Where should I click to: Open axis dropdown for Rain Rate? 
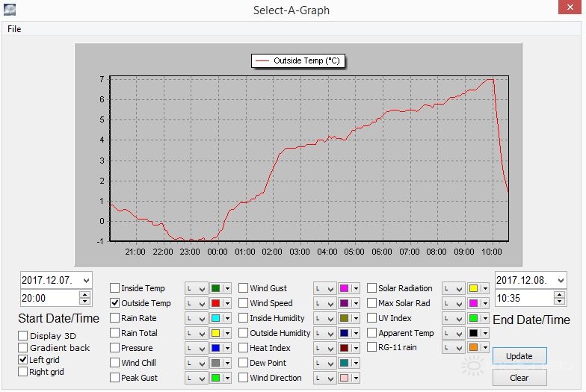tap(201, 318)
